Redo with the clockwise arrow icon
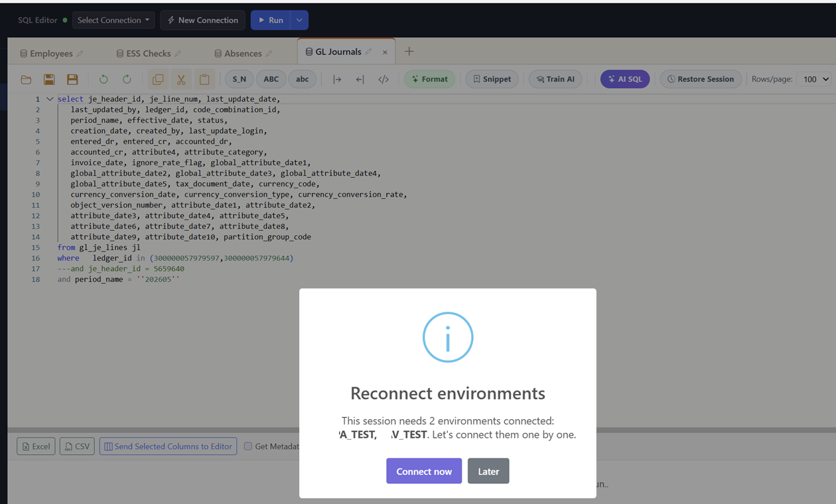The width and height of the screenshot is (836, 504). click(x=127, y=80)
